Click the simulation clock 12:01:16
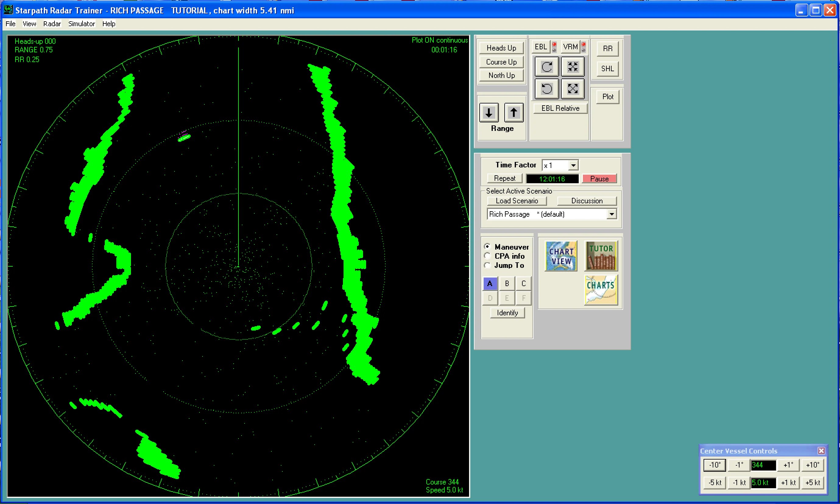 (x=552, y=179)
